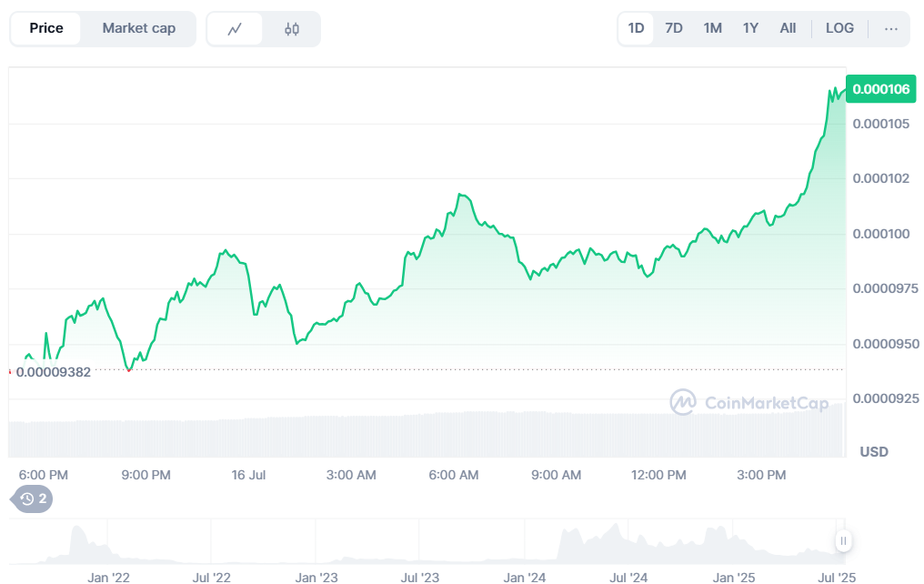Select the Market cap tab
The height and width of the screenshot is (584, 924).
[x=138, y=28]
